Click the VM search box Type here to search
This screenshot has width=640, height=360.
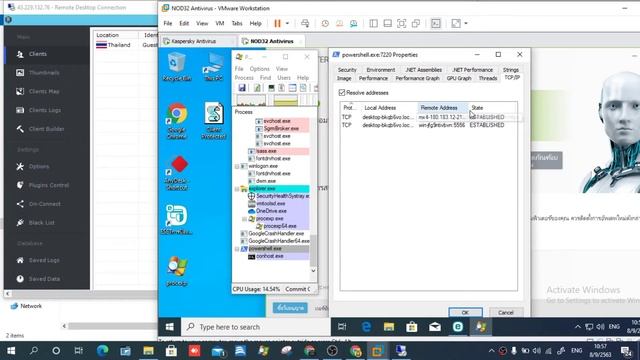(256, 327)
